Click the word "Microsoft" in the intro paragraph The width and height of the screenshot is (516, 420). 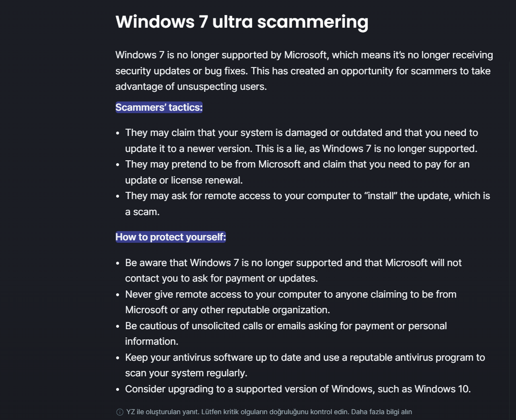pyautogui.click(x=305, y=55)
